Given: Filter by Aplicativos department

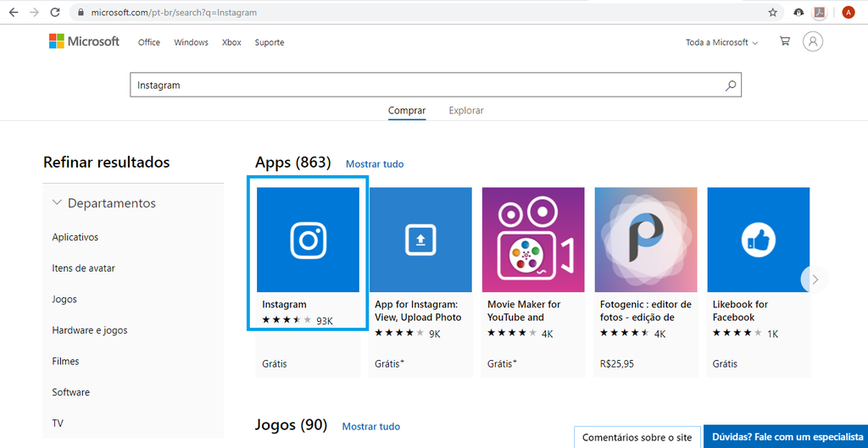Looking at the screenshot, I should pyautogui.click(x=75, y=237).
